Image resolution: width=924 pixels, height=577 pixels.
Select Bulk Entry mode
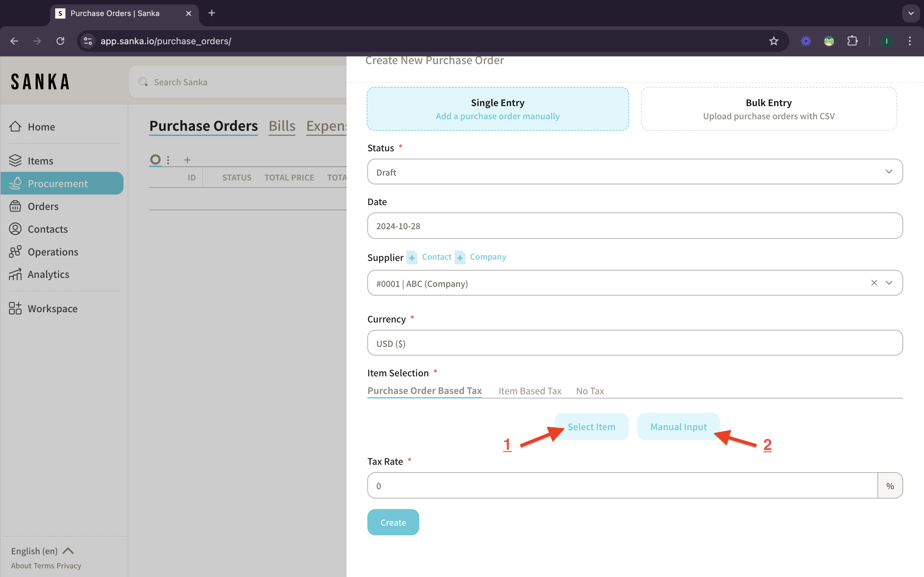tap(768, 109)
